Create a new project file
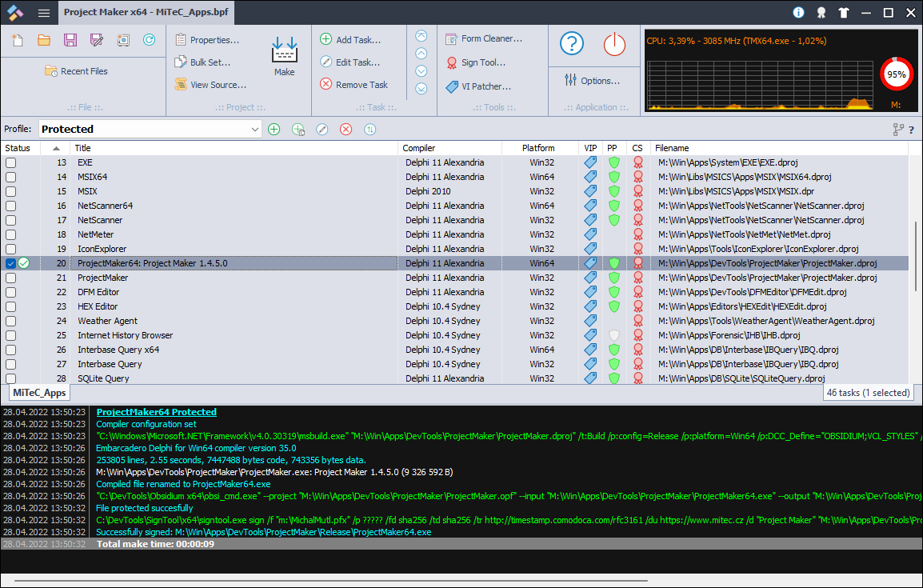923x588 pixels. [x=17, y=40]
